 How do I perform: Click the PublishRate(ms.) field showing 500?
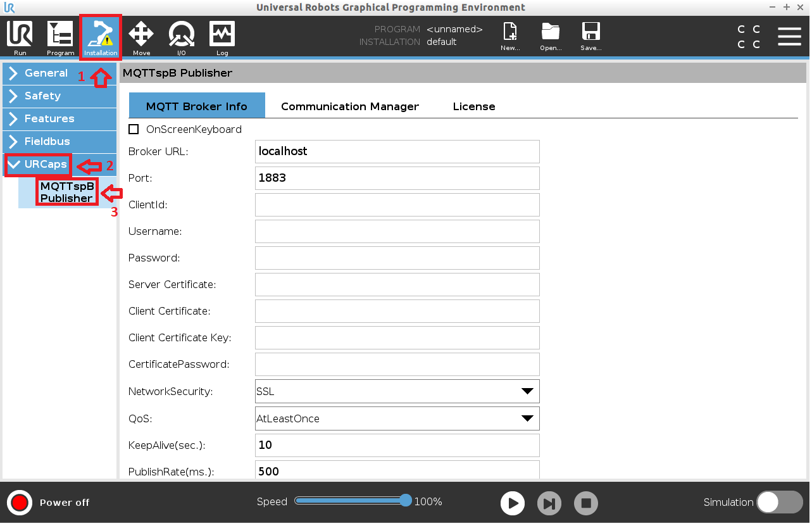[x=397, y=470]
